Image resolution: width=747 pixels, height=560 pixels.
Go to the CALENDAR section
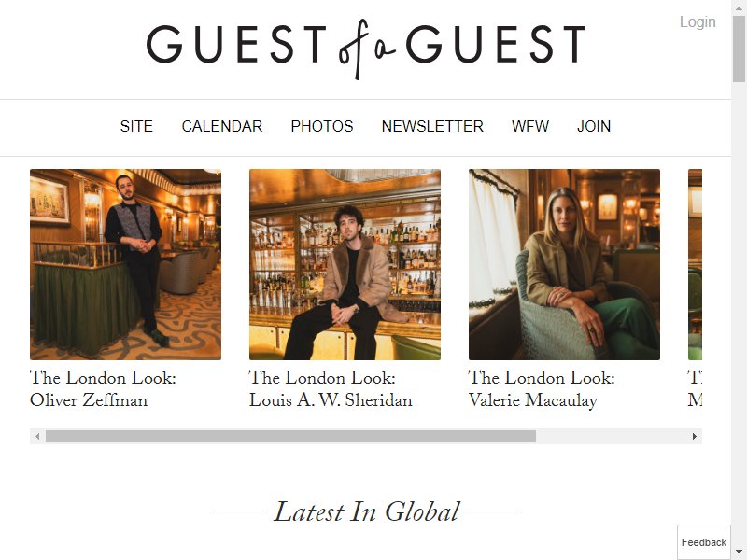point(222,126)
